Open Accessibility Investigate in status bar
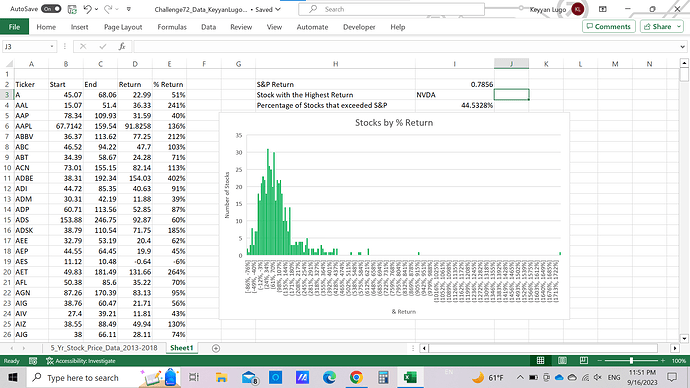690x388 pixels. point(81,361)
